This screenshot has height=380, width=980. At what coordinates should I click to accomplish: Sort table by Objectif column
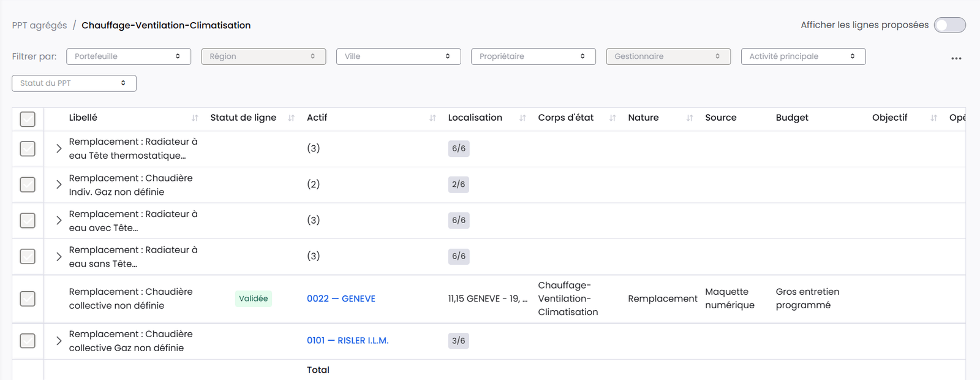[934, 118]
